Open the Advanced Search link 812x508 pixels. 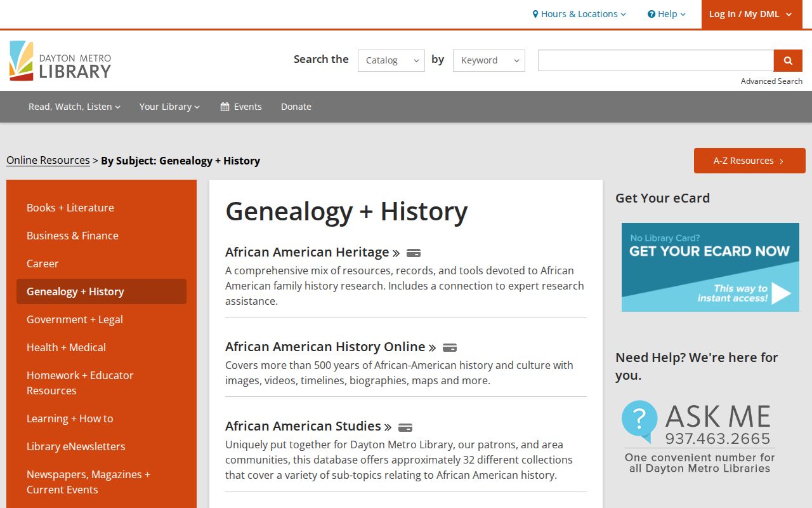[771, 81]
